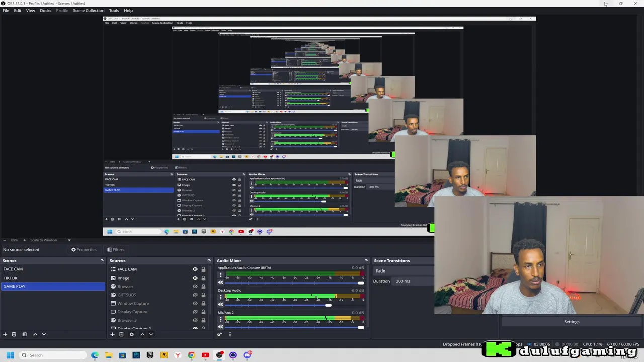Viewport: 644px width, 362px height.
Task: Open Desktop Audio three-dot menu
Action: pyautogui.click(x=220, y=298)
